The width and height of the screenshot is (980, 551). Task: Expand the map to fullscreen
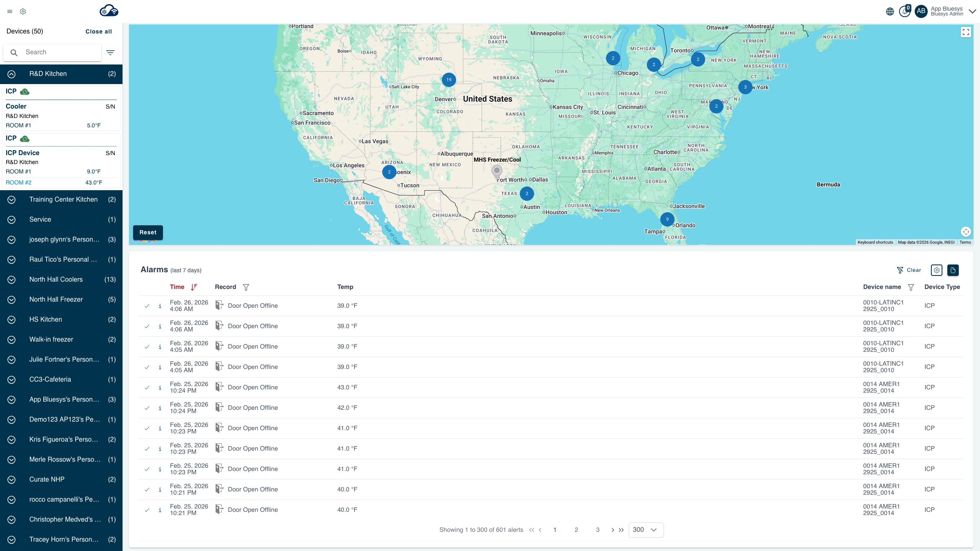pyautogui.click(x=966, y=32)
